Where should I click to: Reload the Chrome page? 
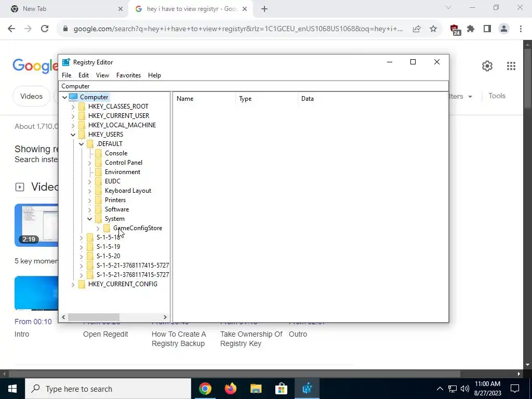coord(45,29)
